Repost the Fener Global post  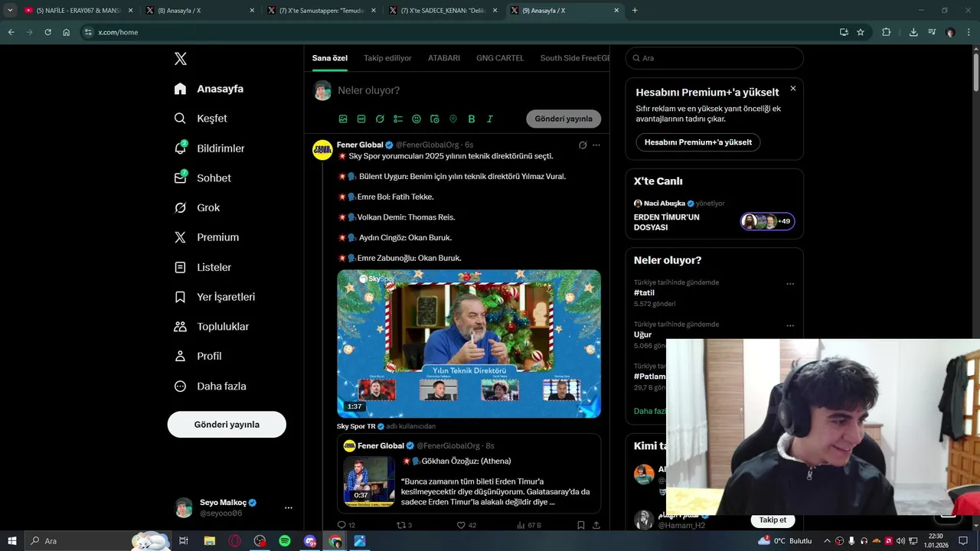[x=404, y=525]
